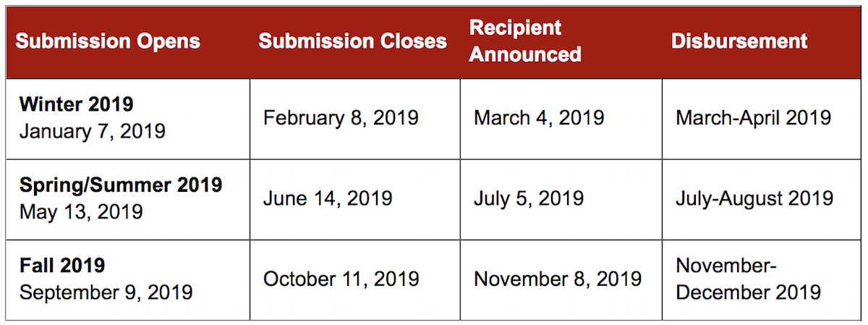Click the Recipient Announced column header
Viewport: 868px width, 325px height.
click(525, 41)
